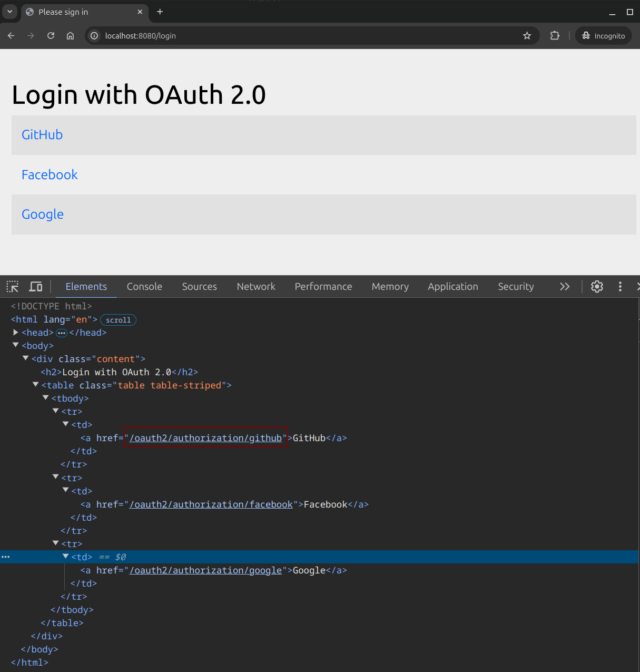
Task: Open the /oauth2/authorization/google href in DOM
Action: [206, 570]
